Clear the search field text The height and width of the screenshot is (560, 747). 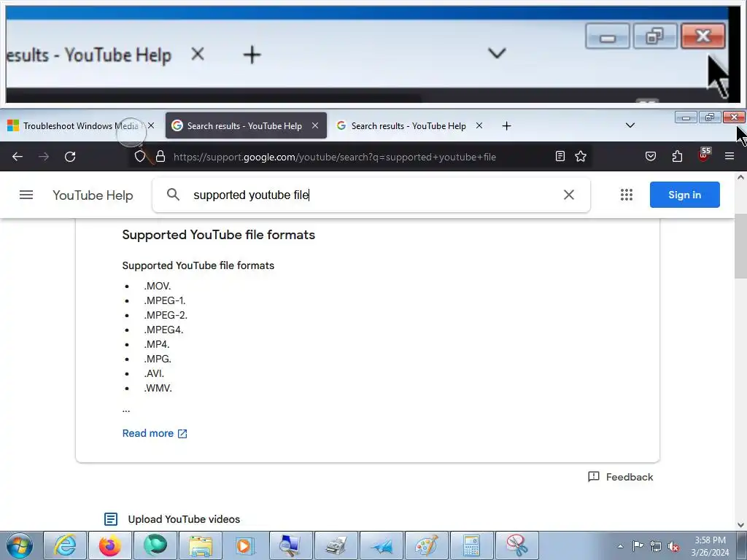tap(569, 195)
